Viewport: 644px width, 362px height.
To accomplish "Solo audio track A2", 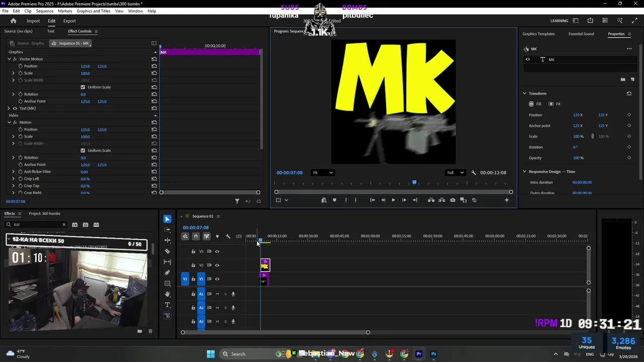I will 225,308.
